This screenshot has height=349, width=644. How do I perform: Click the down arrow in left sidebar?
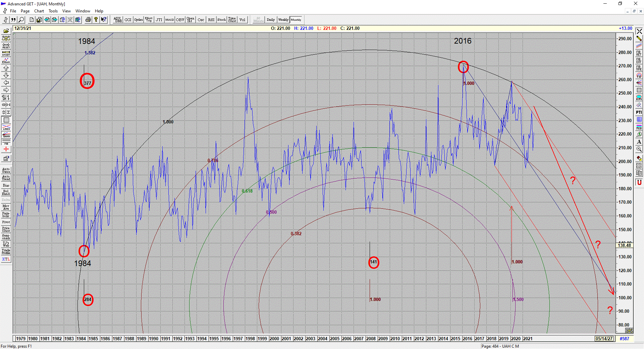tap(6, 76)
